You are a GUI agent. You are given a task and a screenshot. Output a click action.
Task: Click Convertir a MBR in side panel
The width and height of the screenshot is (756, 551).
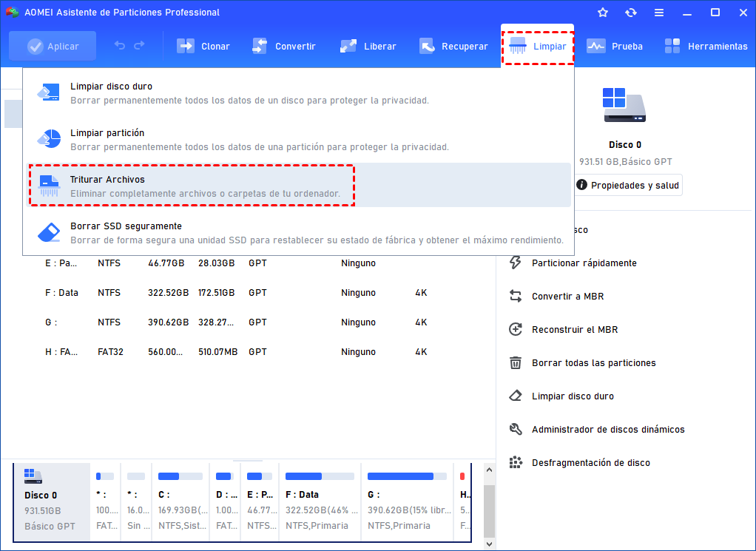pyautogui.click(x=567, y=297)
